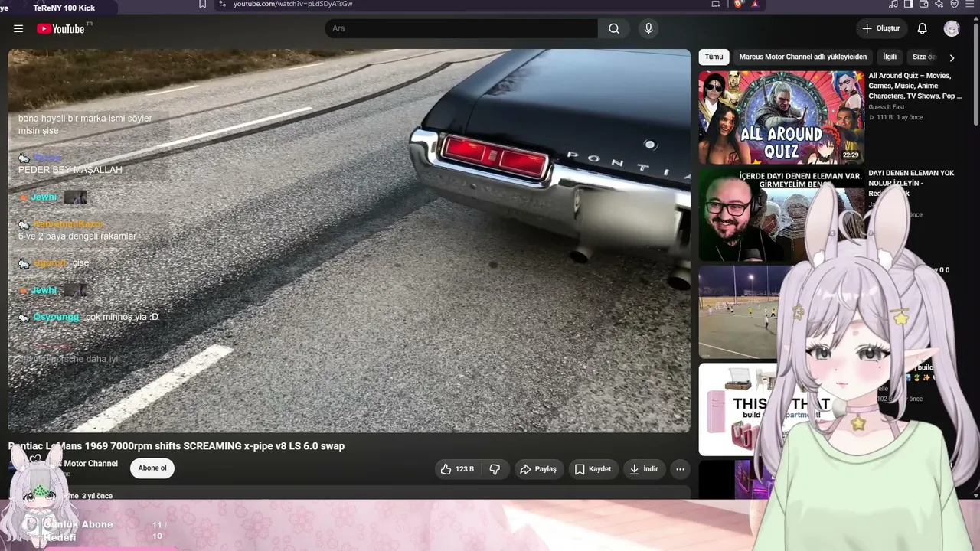Click the Pontiac video player area
Screen dimensions: 980x551
349,240
